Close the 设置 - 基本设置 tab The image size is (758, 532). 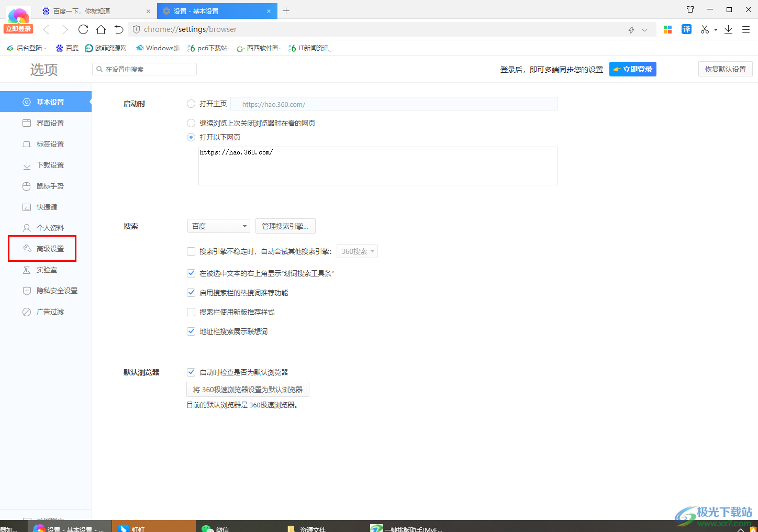click(x=269, y=11)
